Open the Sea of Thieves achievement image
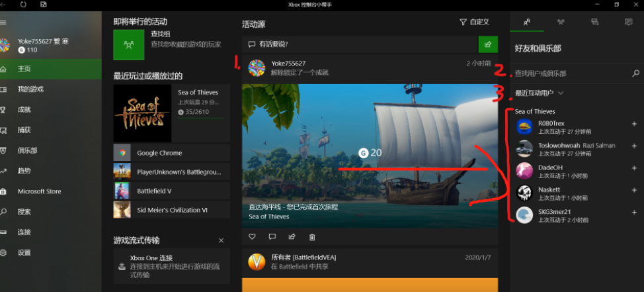 [370, 156]
